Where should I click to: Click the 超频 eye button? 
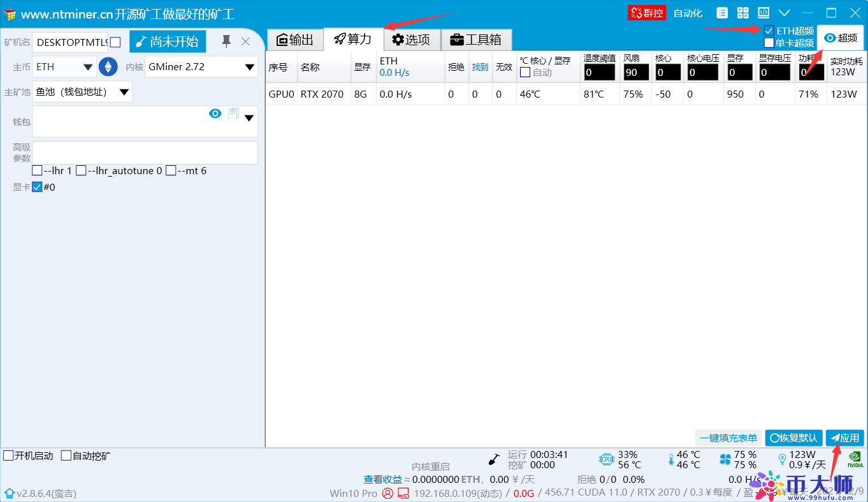pyautogui.click(x=841, y=38)
